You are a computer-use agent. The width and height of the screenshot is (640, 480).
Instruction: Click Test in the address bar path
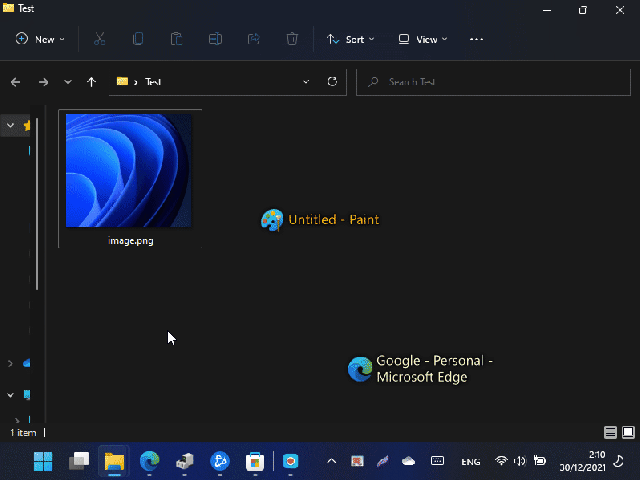[x=153, y=82]
